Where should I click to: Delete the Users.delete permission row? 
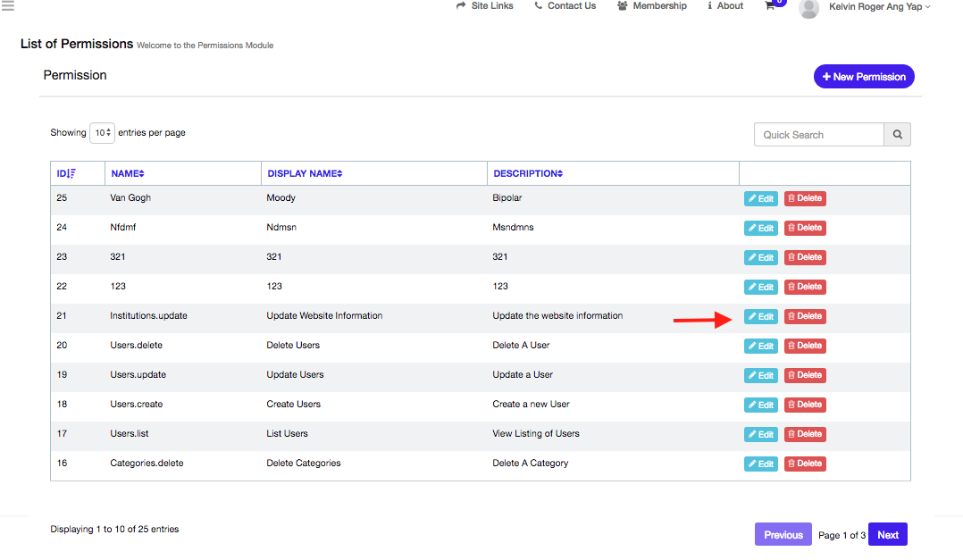805,346
